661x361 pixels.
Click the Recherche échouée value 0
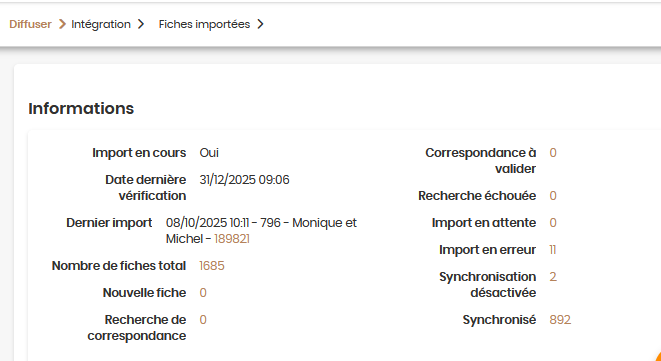553,196
